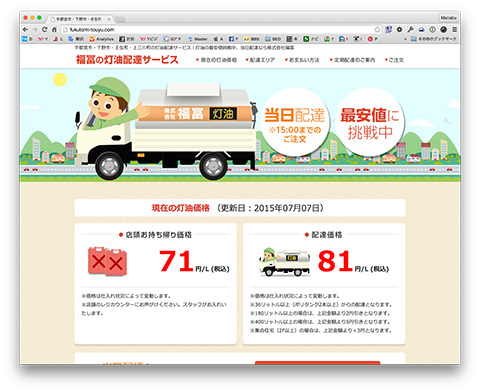Reload the page with the refresh icon
This screenshot has height=392, width=480.
point(44,29)
